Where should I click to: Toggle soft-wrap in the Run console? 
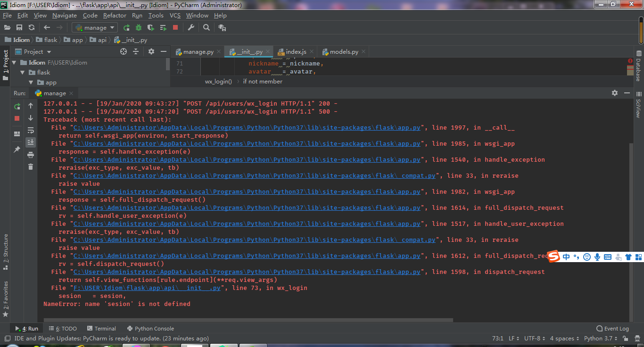pos(31,130)
